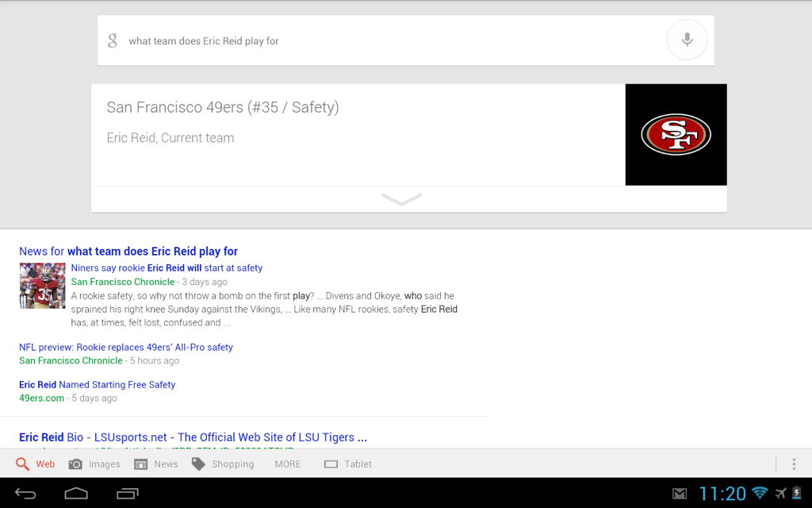
Task: Select the Tablet search filter
Action: click(x=347, y=464)
